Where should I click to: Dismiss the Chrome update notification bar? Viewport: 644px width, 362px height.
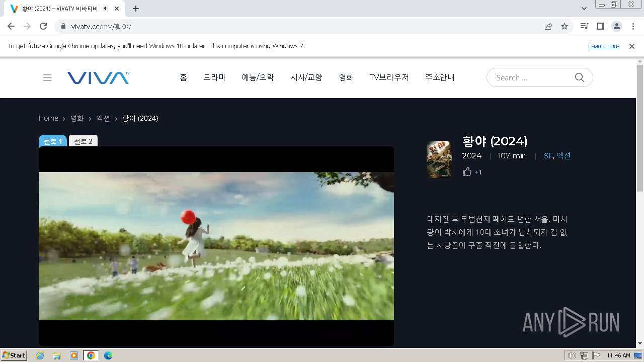tap(632, 46)
